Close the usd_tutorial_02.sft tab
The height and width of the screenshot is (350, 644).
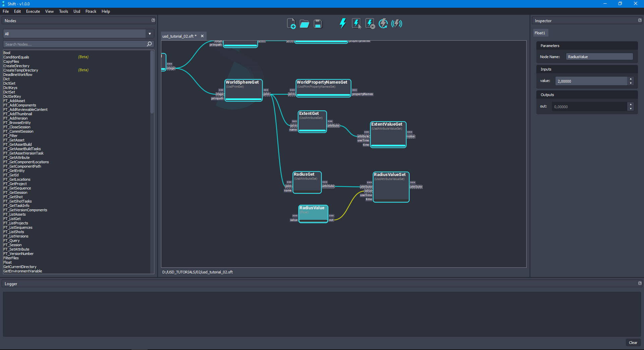point(202,36)
